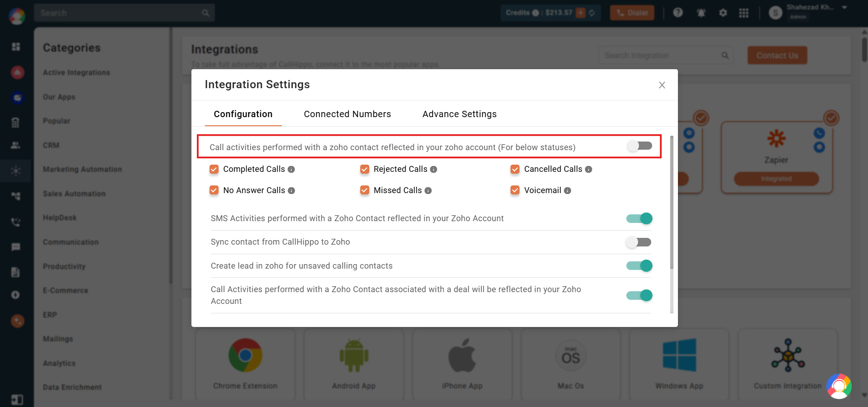Click the Categories panel scrollbar
The width and height of the screenshot is (868, 407).
coord(171,155)
